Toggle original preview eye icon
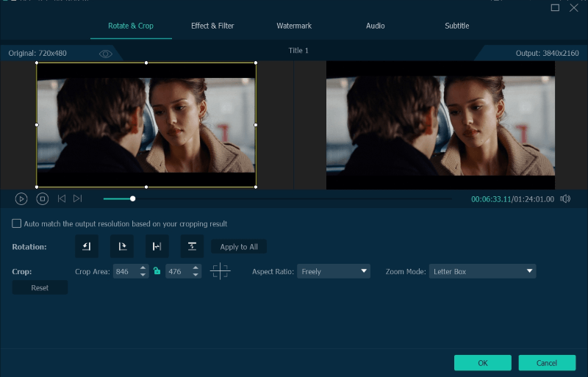The image size is (588, 377). 105,54
